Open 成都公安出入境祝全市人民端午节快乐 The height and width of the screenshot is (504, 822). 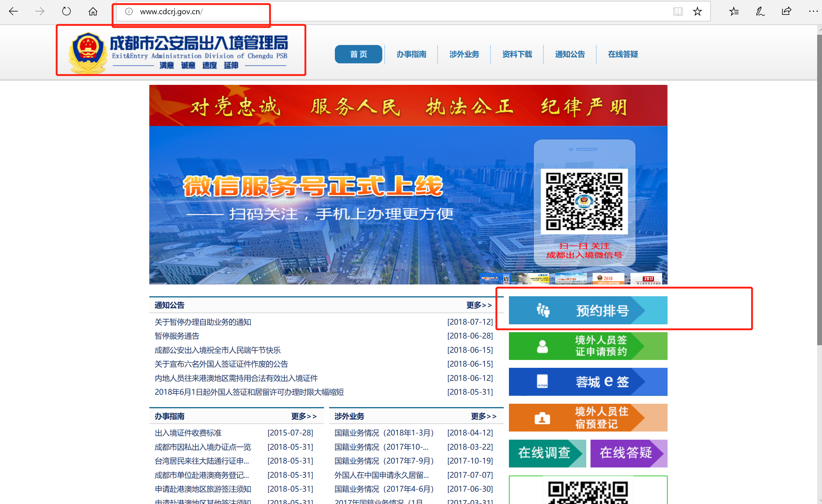pyautogui.click(x=218, y=350)
